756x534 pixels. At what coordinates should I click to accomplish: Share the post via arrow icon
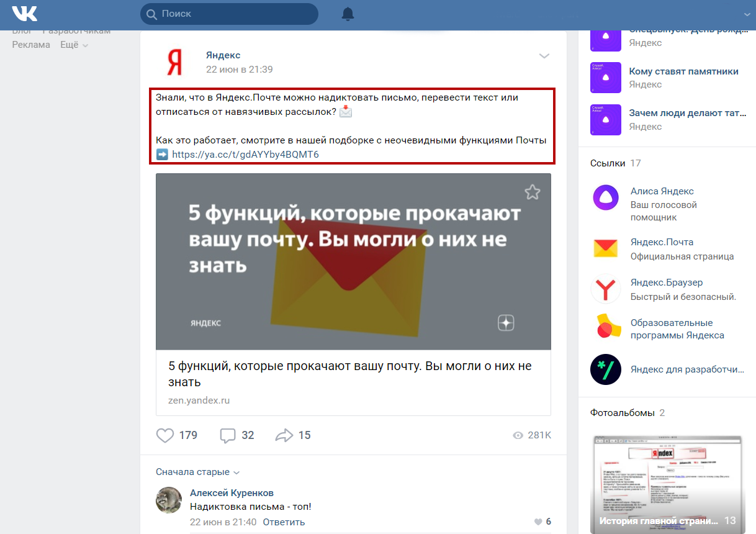tap(284, 435)
